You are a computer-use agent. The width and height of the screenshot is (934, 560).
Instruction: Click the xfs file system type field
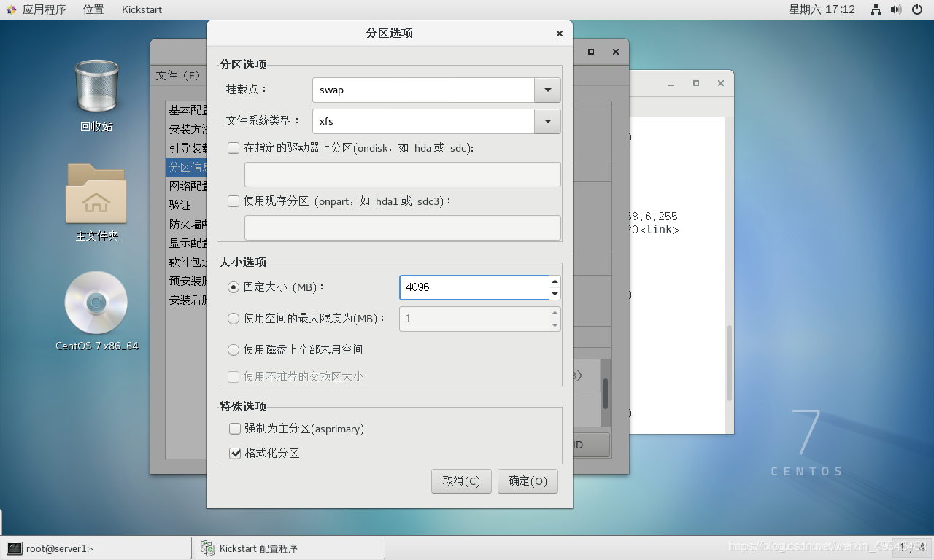[423, 121]
